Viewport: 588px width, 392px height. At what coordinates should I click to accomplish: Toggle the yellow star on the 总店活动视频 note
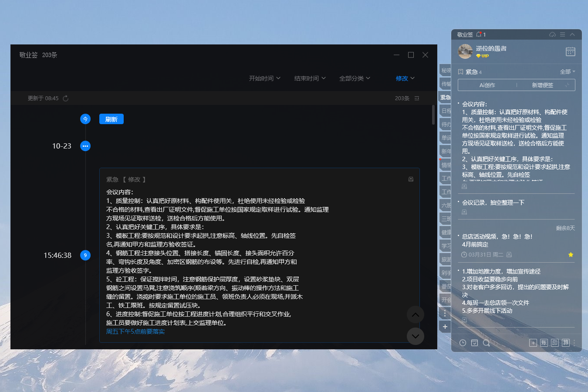click(571, 255)
